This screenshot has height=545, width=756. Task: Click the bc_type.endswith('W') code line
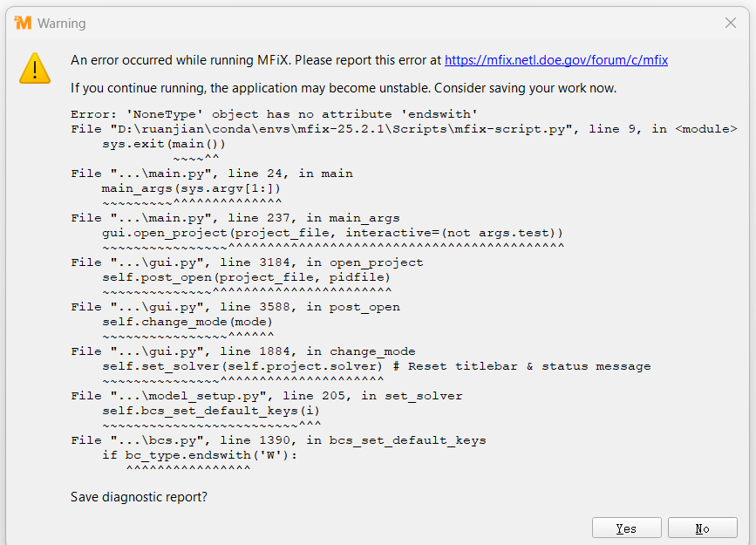199,455
